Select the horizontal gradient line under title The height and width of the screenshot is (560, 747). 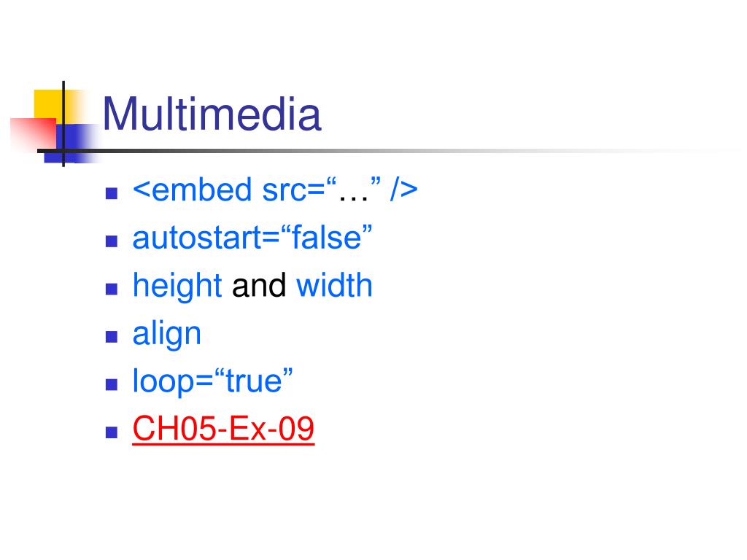(381, 151)
